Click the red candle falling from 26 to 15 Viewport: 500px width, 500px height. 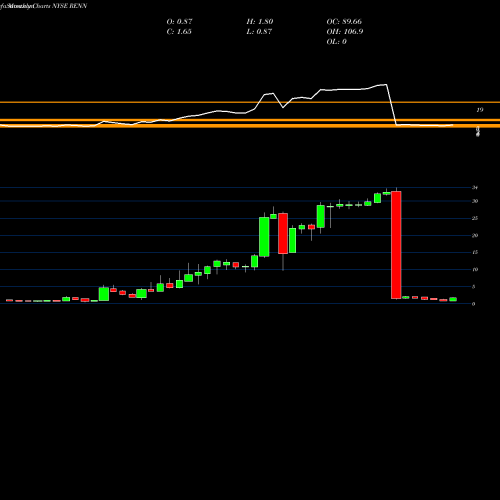coord(283,233)
